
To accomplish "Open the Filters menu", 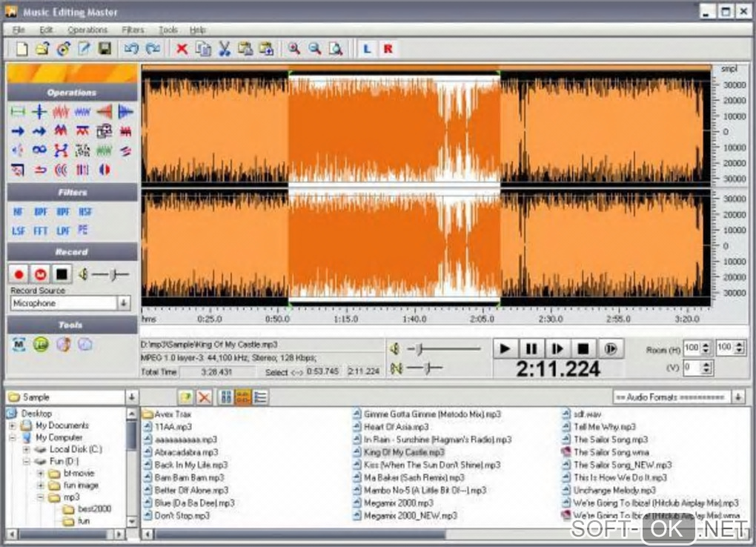I will 133,30.
